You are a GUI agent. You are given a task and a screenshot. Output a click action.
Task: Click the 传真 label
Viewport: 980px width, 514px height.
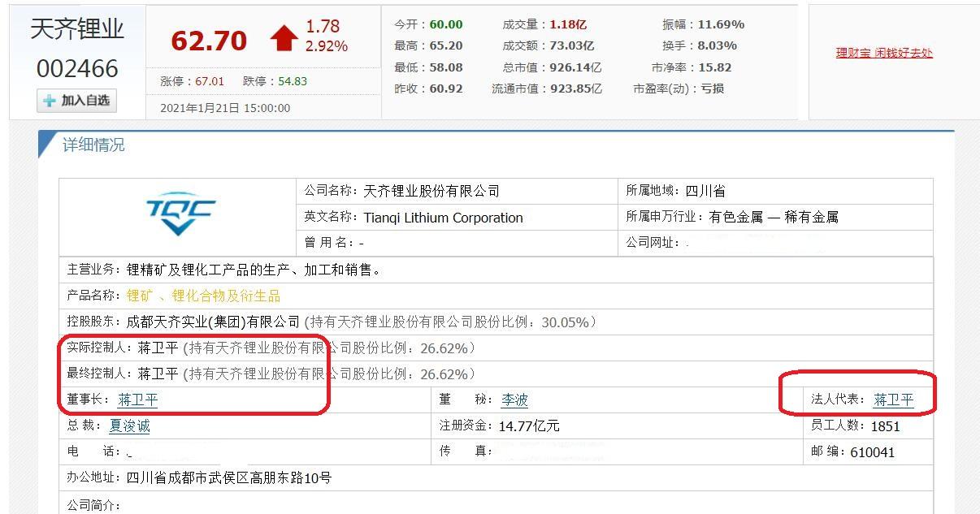466,451
